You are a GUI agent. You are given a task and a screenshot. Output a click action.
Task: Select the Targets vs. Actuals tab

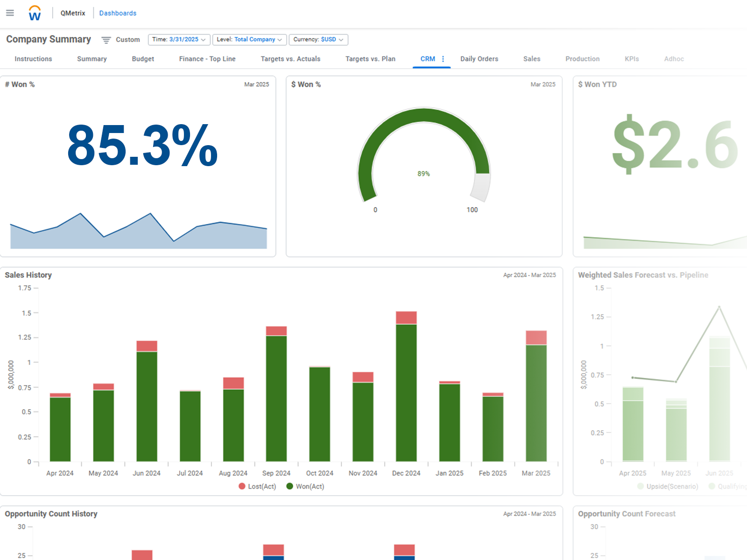click(290, 59)
